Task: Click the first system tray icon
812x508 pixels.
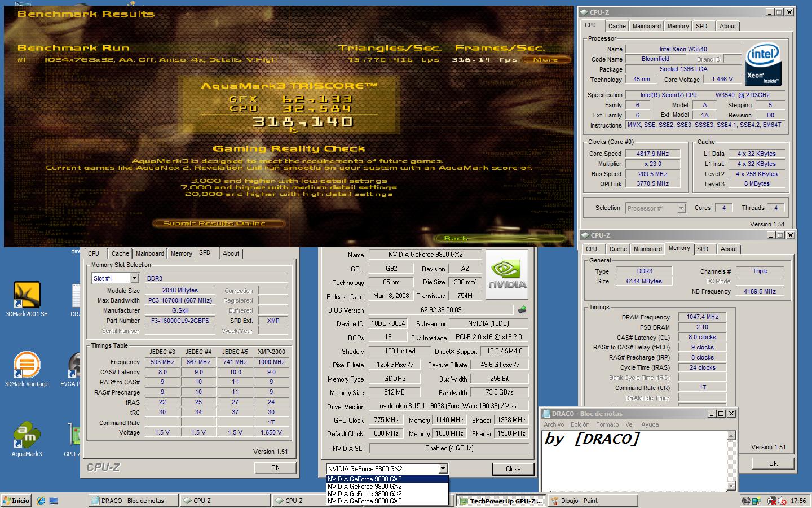Action: [746, 501]
